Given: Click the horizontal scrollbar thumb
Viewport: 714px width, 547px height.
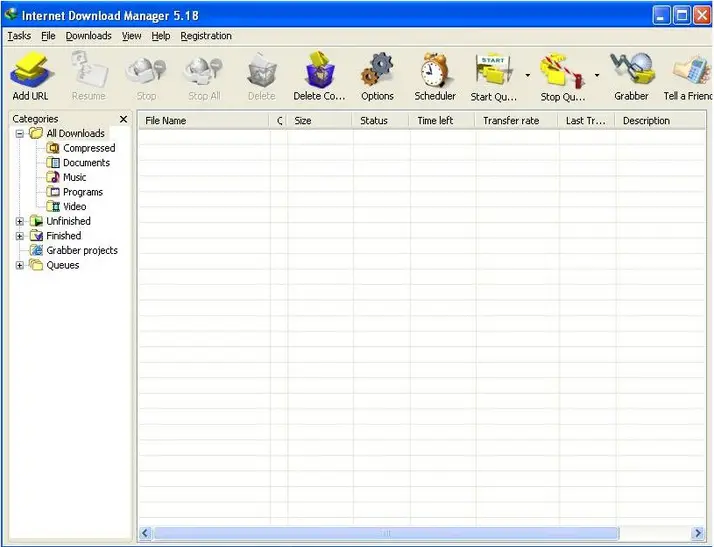Looking at the screenshot, I should pyautogui.click(x=386, y=532).
